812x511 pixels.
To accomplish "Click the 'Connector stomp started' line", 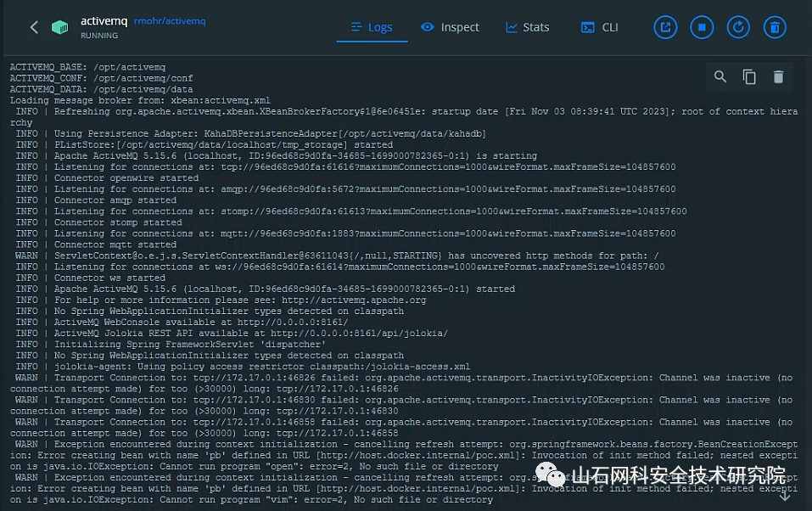I will coord(98,222).
